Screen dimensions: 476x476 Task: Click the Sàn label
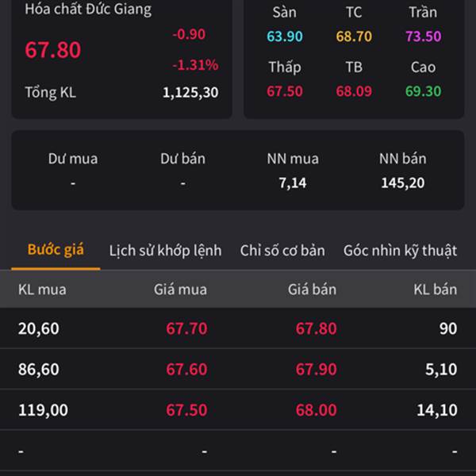(x=285, y=13)
